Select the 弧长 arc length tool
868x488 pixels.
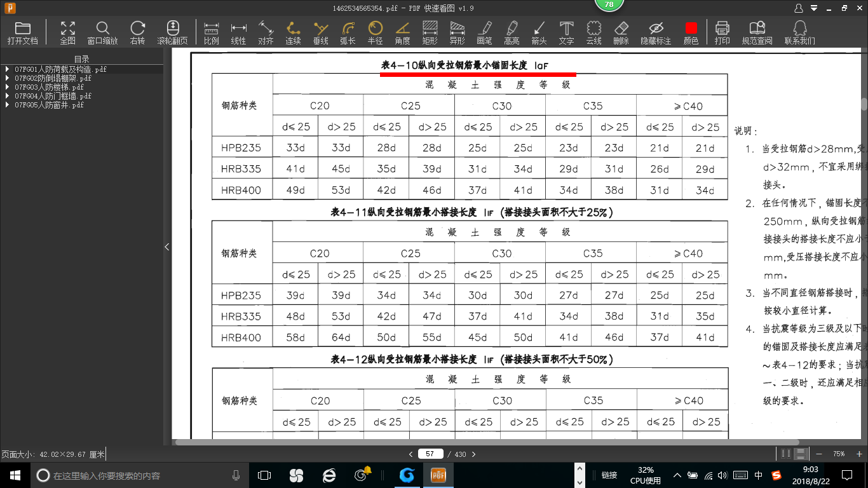coord(348,32)
